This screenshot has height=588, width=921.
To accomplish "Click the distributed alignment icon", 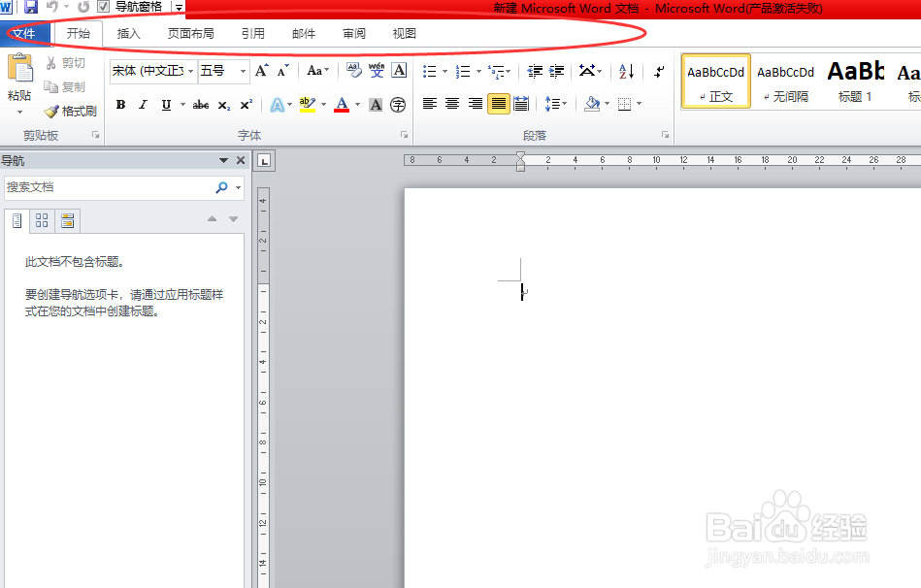I will (x=521, y=104).
